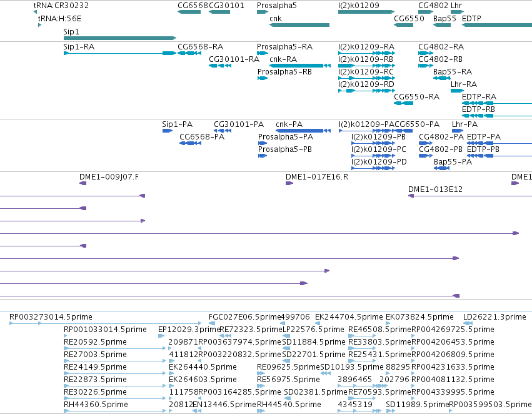The image size is (532, 414).
Task: Click the CG4802 gene label in top track
Action: (x=433, y=6)
